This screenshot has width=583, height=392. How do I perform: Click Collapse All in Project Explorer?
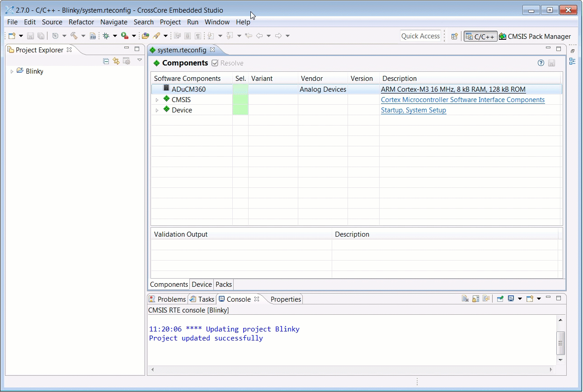pyautogui.click(x=106, y=61)
